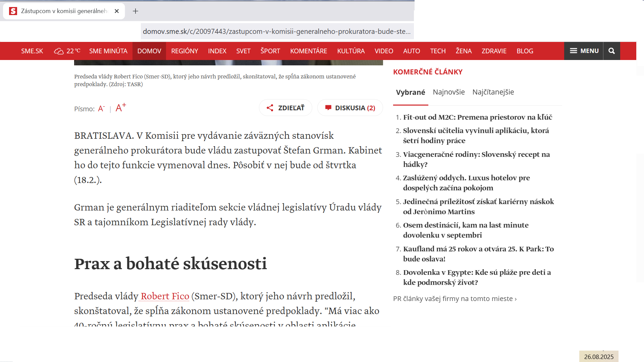Open a new browser tab

pos(136,11)
